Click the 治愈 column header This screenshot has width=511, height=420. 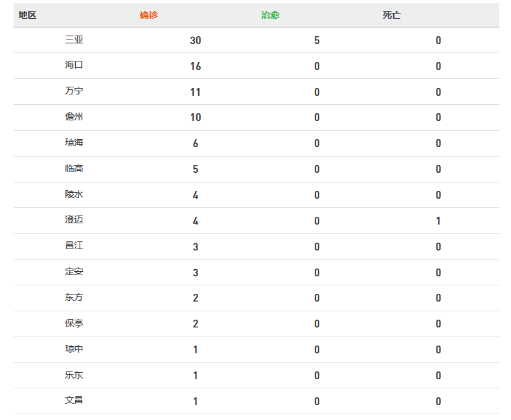[270, 15]
